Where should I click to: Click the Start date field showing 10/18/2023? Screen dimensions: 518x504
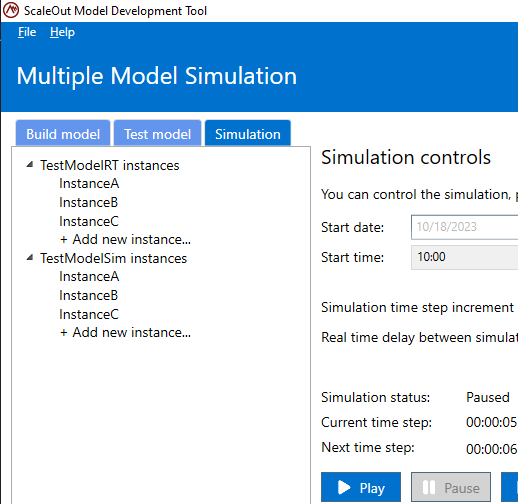(x=464, y=227)
